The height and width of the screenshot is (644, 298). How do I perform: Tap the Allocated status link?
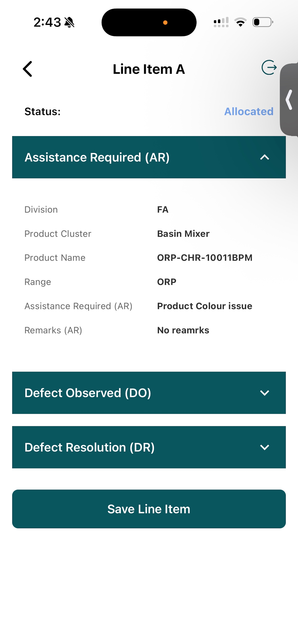(x=249, y=111)
